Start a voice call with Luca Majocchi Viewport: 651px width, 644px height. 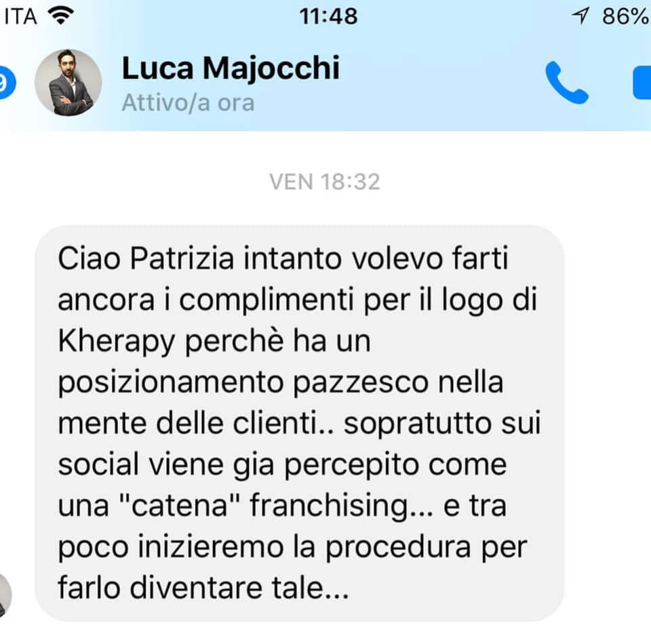567,83
